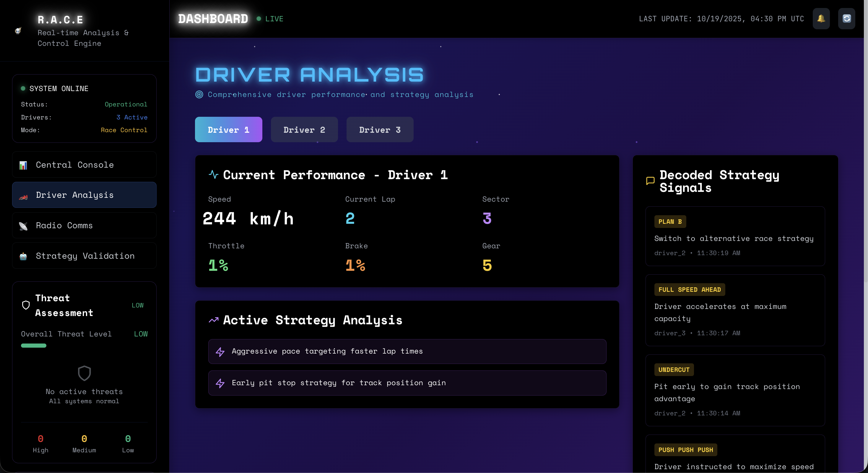Click the Radio Comms satellite icon
Screen dimensions: 868x473
23,226
